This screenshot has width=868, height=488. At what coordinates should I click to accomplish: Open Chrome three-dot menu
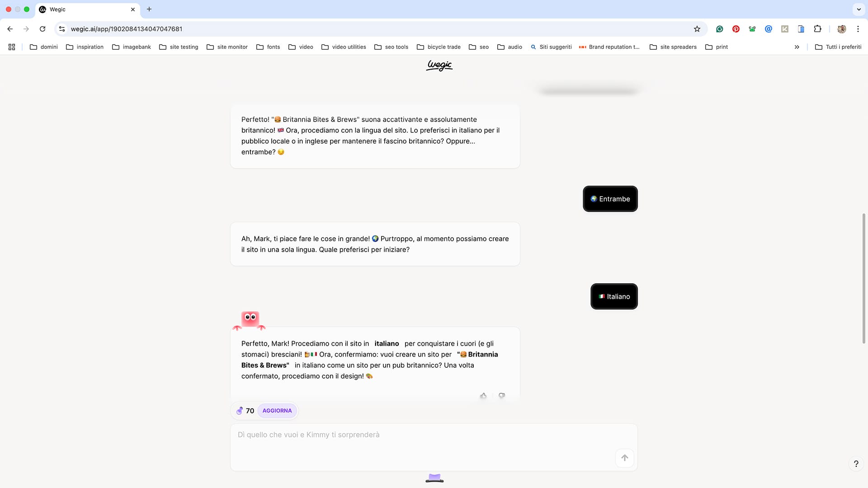click(x=858, y=29)
